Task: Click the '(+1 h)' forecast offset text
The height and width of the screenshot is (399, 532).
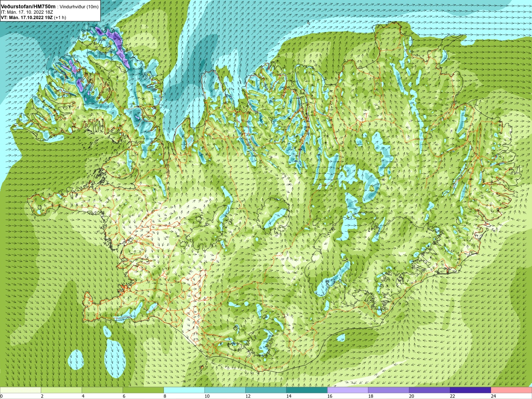Action: [x=60, y=18]
